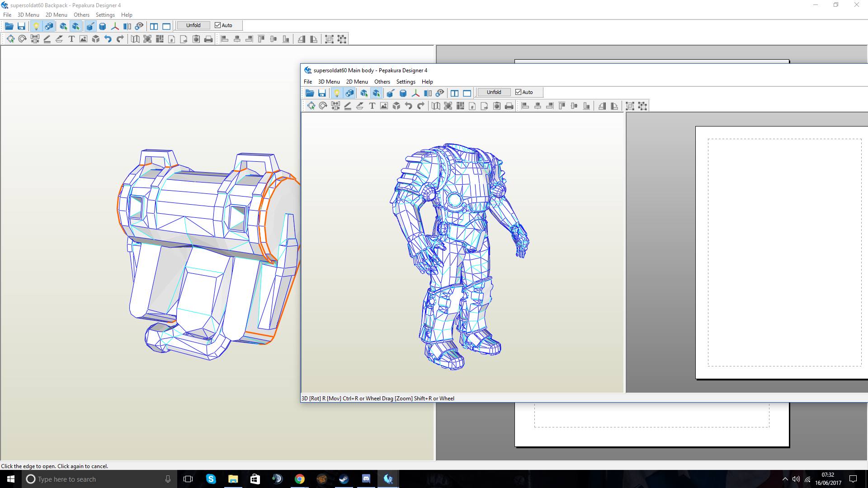Select the cut-edge tool in Backpack window toolbar
The height and width of the screenshot is (488, 868).
pyautogui.click(x=90, y=26)
